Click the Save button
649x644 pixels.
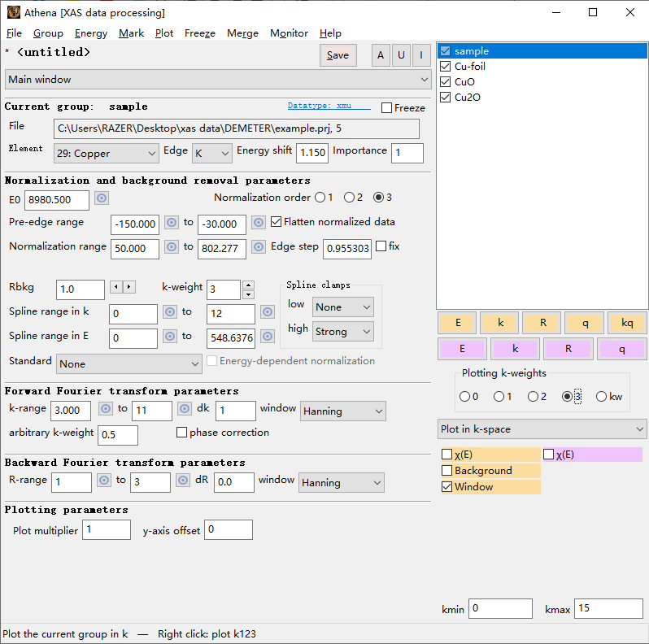coord(338,55)
